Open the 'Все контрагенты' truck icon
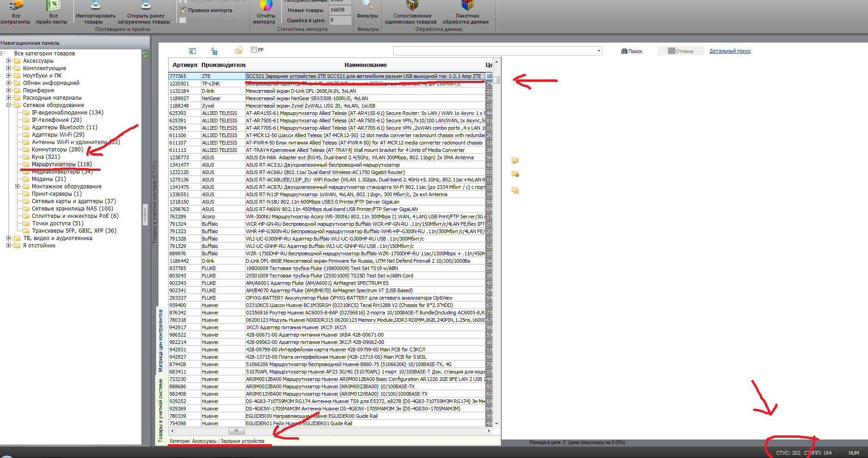Viewport: 868px width, 458px height. click(x=16, y=6)
